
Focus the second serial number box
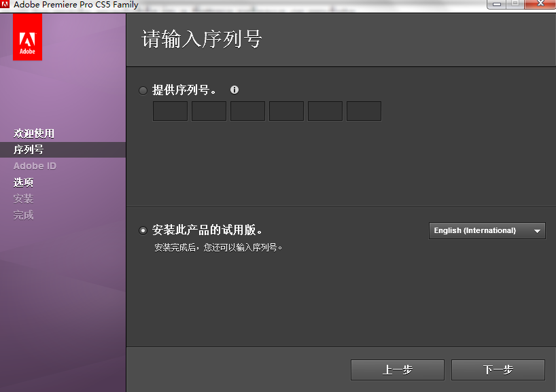[209, 111]
